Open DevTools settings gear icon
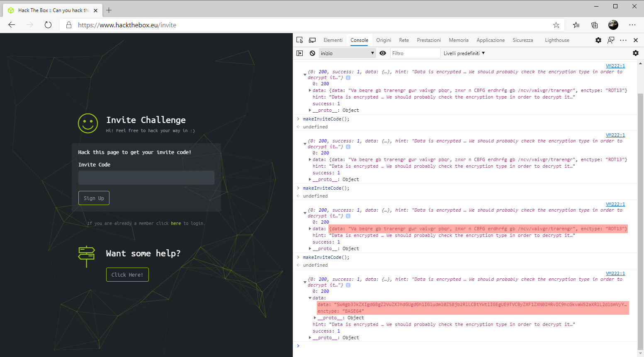The height and width of the screenshot is (357, 644). [x=598, y=40]
